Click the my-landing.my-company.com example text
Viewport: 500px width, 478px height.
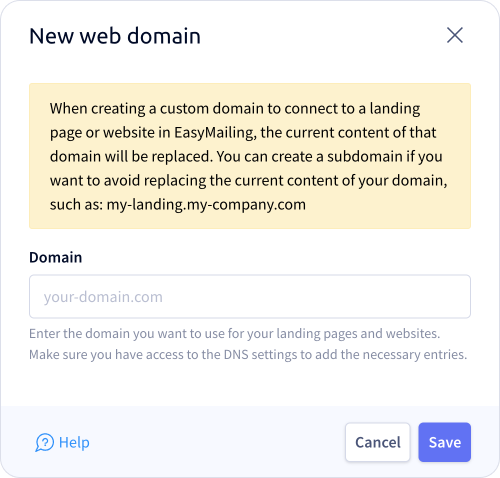pos(206,204)
